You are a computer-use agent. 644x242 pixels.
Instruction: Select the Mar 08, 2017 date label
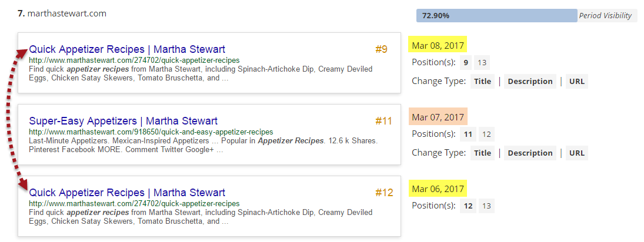(x=438, y=45)
